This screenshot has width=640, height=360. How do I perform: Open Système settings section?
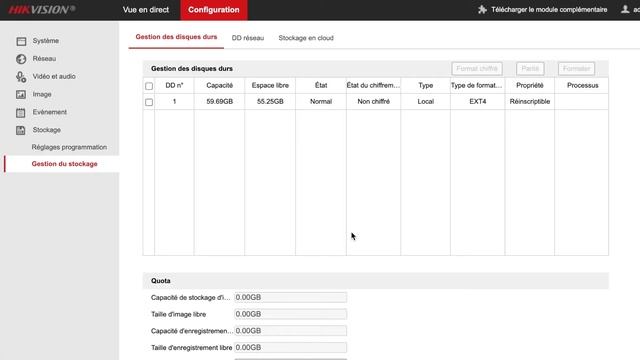click(46, 41)
